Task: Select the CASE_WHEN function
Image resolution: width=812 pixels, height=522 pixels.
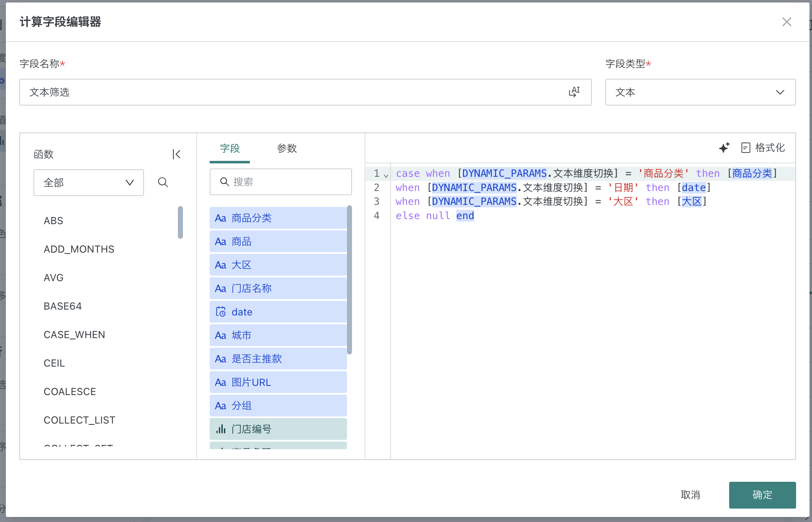Action: click(x=75, y=335)
